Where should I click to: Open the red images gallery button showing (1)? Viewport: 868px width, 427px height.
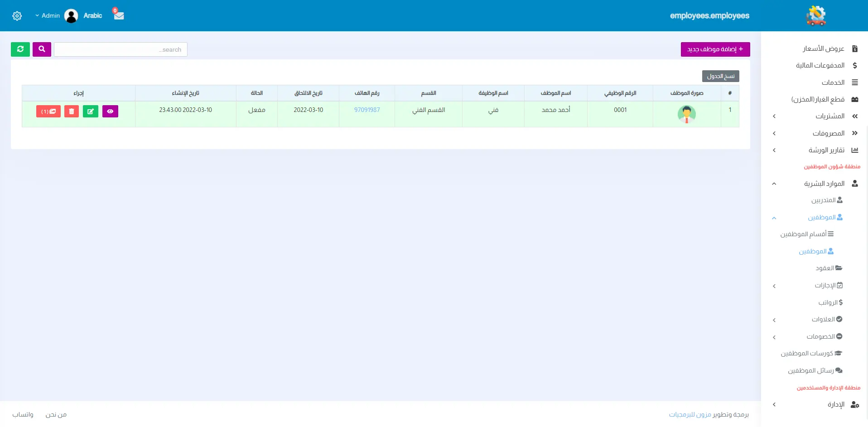(x=48, y=112)
